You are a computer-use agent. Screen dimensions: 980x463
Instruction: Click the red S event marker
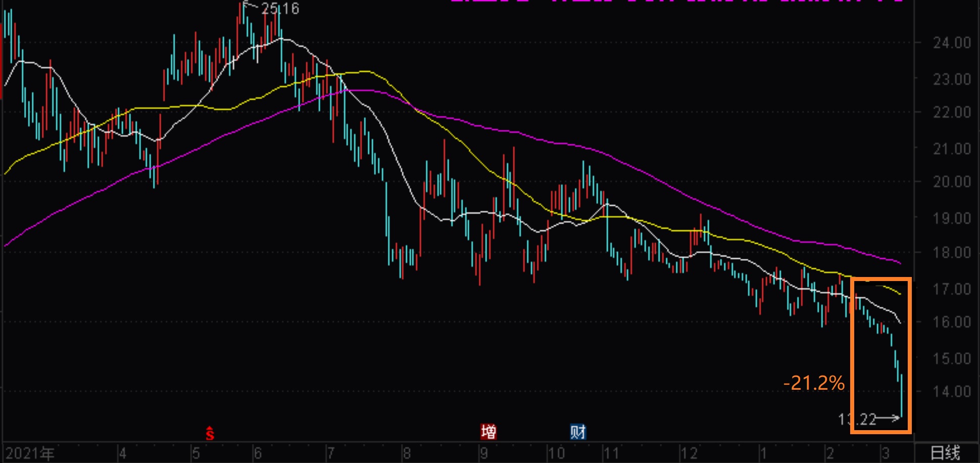point(210,433)
